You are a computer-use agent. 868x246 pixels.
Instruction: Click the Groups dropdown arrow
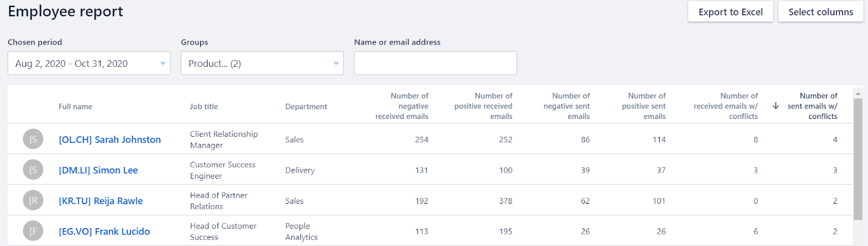click(x=336, y=64)
